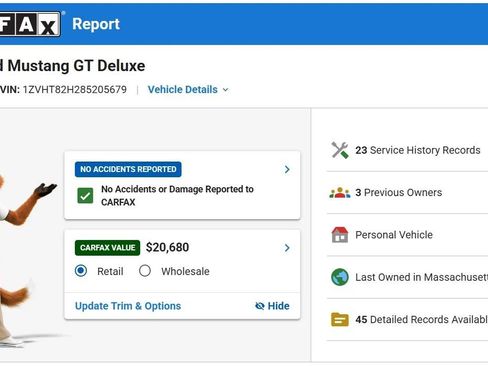Click the 23 Service History Records text
This screenshot has height=366, width=488.
(x=418, y=150)
